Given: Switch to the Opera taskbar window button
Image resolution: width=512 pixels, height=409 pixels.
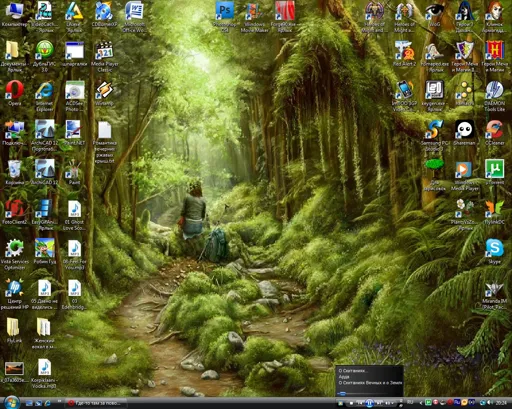Looking at the screenshot, I should click(97, 403).
